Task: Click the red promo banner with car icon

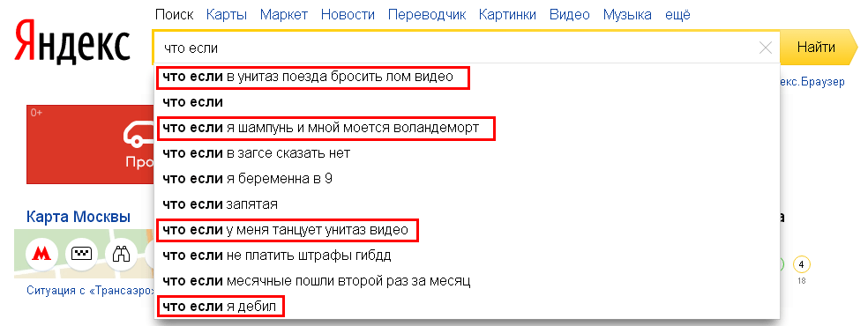Action: 90,144
